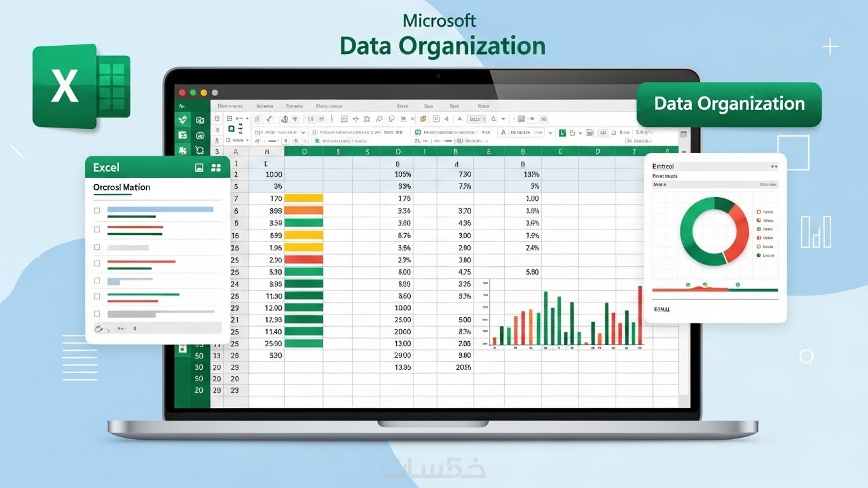Image resolution: width=868 pixels, height=488 pixels.
Task: Click the red-green progress line under donut chart
Action: pyautogui.click(x=715, y=290)
